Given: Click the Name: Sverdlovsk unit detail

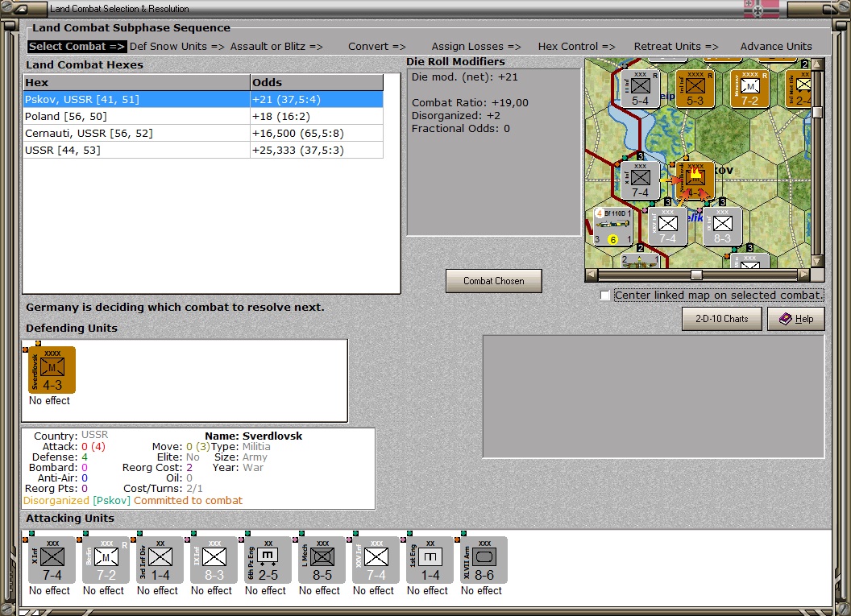Looking at the screenshot, I should (x=254, y=436).
